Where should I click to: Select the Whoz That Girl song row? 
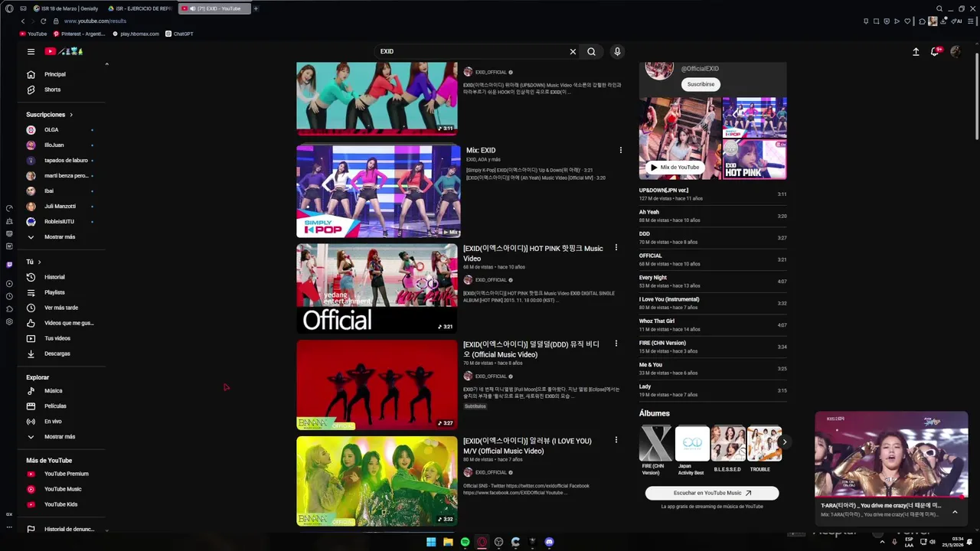click(713, 324)
